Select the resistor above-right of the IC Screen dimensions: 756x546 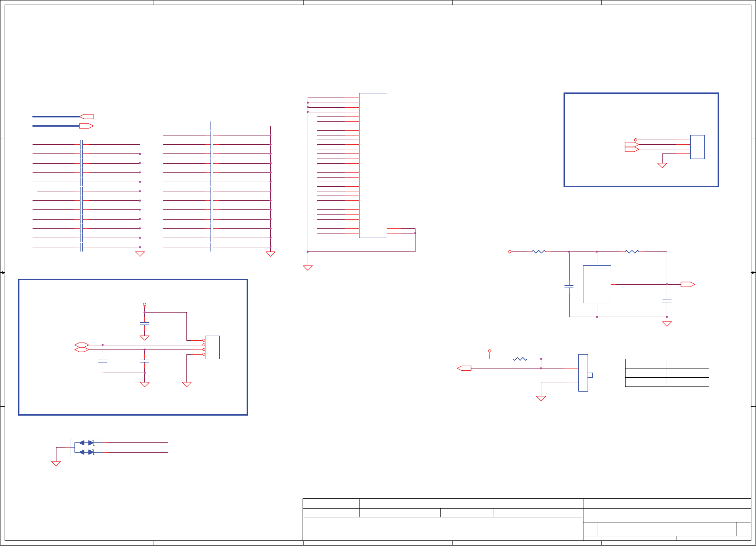coord(632,252)
